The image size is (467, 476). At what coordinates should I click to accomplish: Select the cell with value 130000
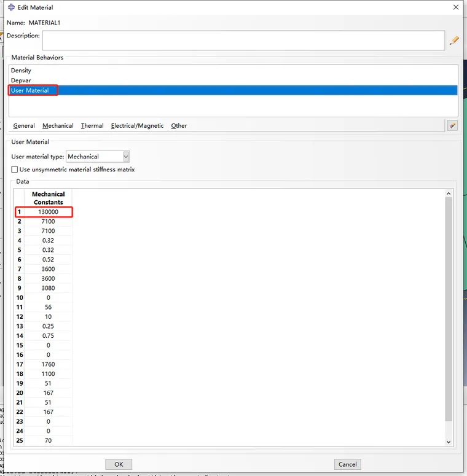tap(49, 212)
